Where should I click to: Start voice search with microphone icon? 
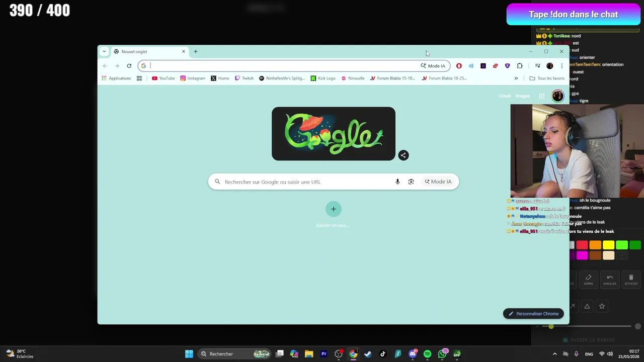click(397, 182)
